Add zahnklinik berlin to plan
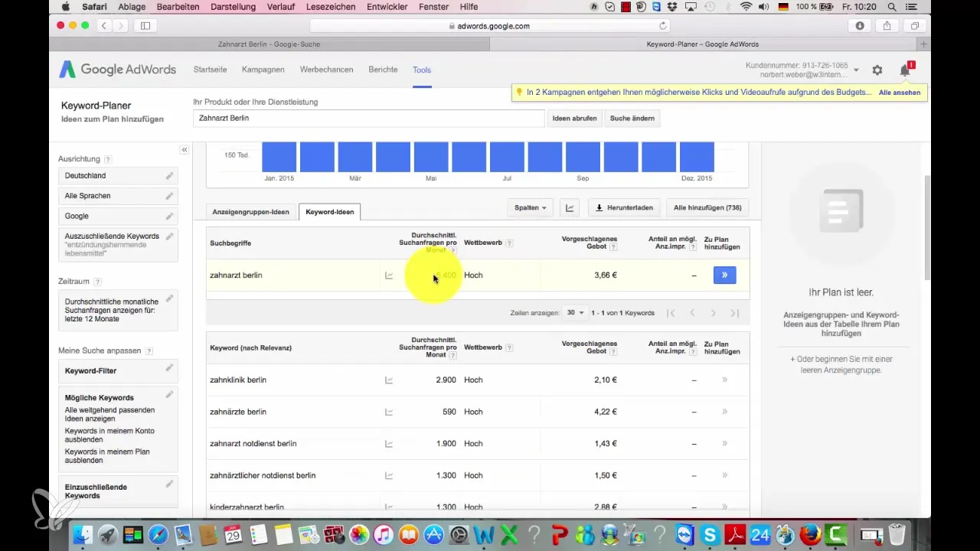Viewport: 980px width, 551px height. point(724,380)
